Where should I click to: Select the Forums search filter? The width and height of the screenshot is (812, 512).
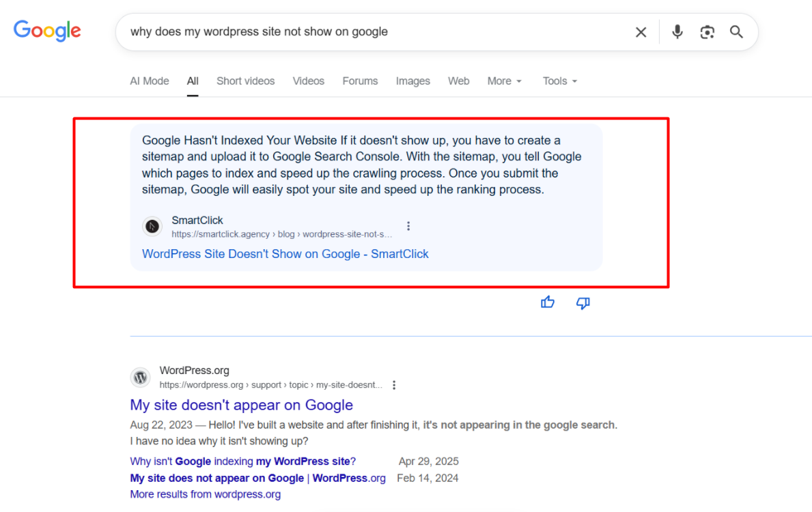(360, 81)
